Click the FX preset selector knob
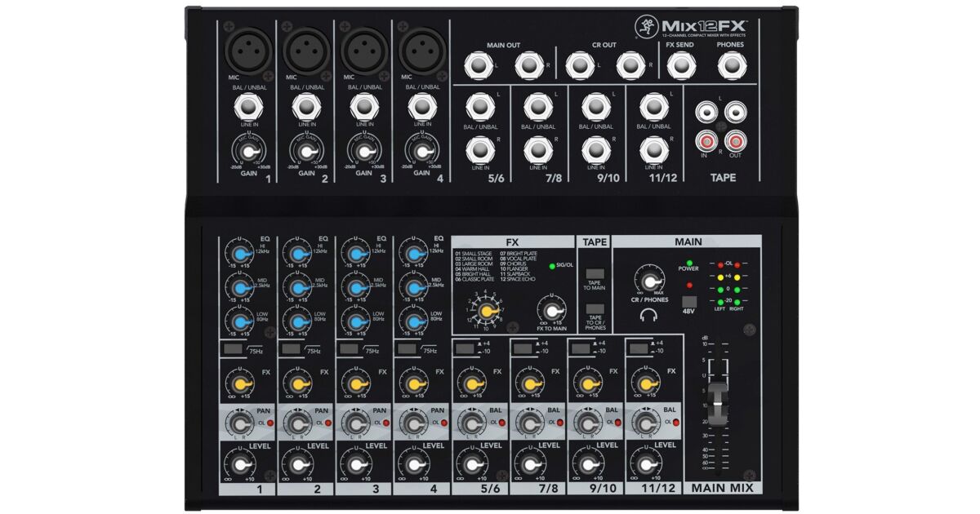The height and width of the screenshot is (514, 980). coord(488,310)
